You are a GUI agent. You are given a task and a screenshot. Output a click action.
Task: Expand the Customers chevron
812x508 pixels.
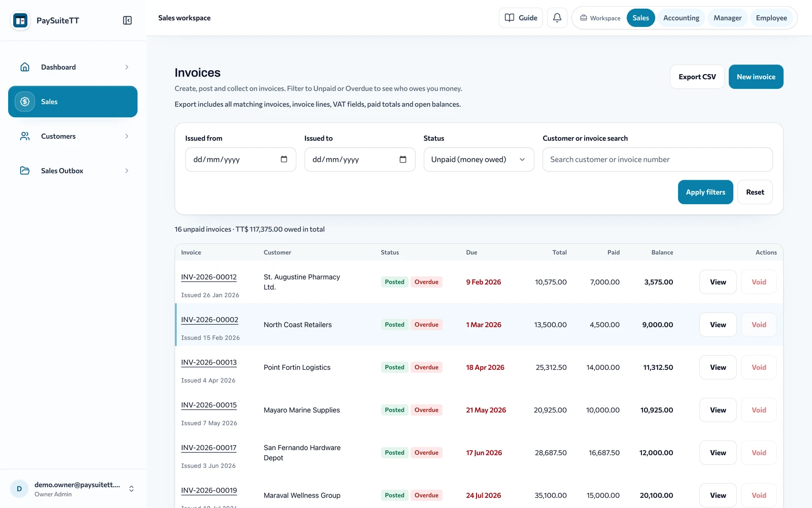127,136
